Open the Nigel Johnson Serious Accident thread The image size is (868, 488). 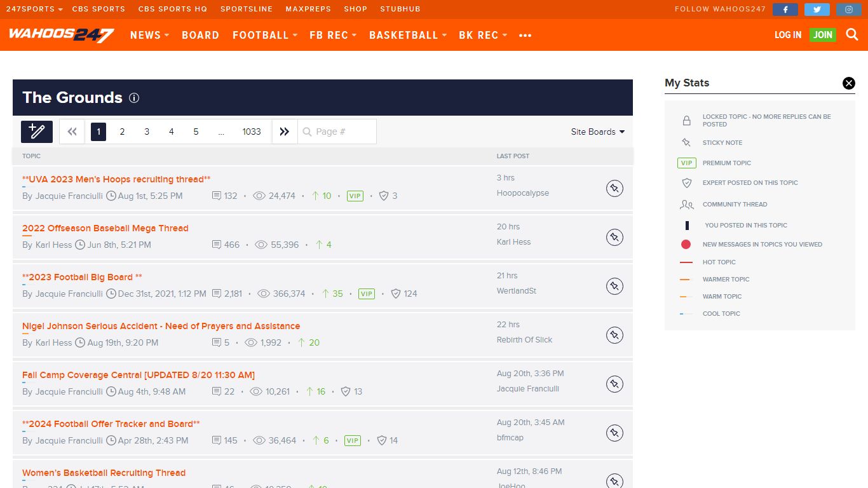coord(161,326)
